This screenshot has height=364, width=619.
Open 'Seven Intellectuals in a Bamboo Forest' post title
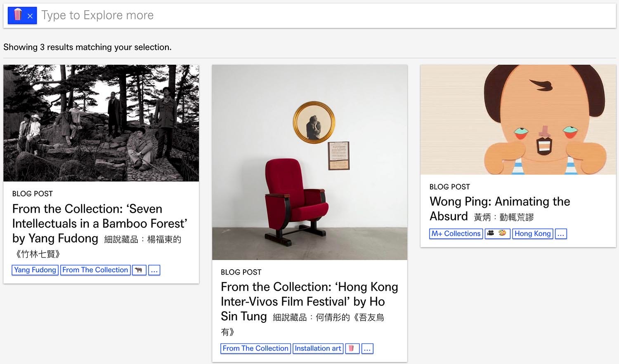pyautogui.click(x=100, y=231)
